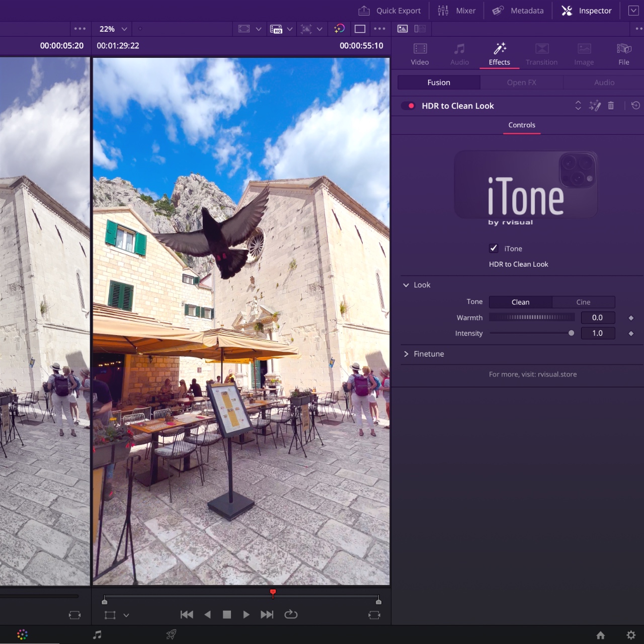The image size is (644, 644).
Task: Open the Metadata panel
Action: click(x=518, y=11)
